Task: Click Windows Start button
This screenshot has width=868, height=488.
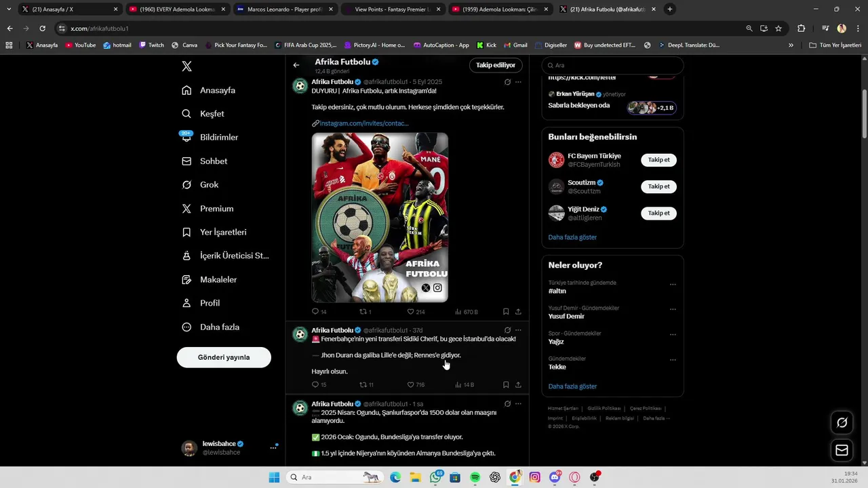Action: coord(274,477)
